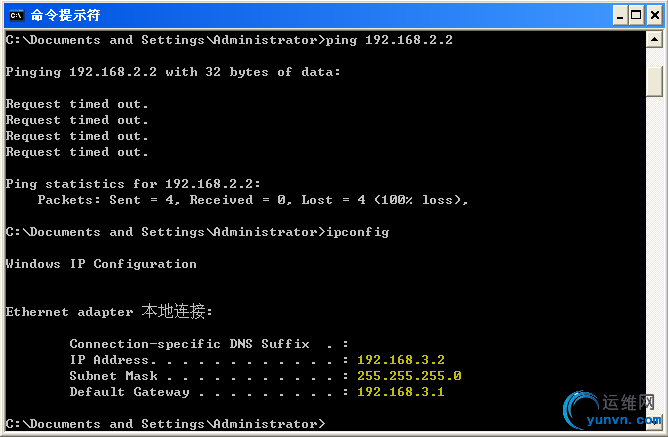Click the IP Address value 192.168.3.2
Screen dimensions: 668x437
(400, 360)
